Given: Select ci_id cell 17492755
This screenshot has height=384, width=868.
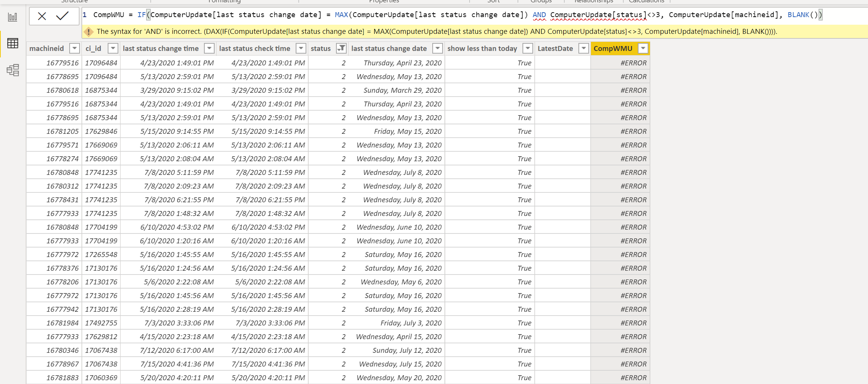Looking at the screenshot, I should coord(101,323).
